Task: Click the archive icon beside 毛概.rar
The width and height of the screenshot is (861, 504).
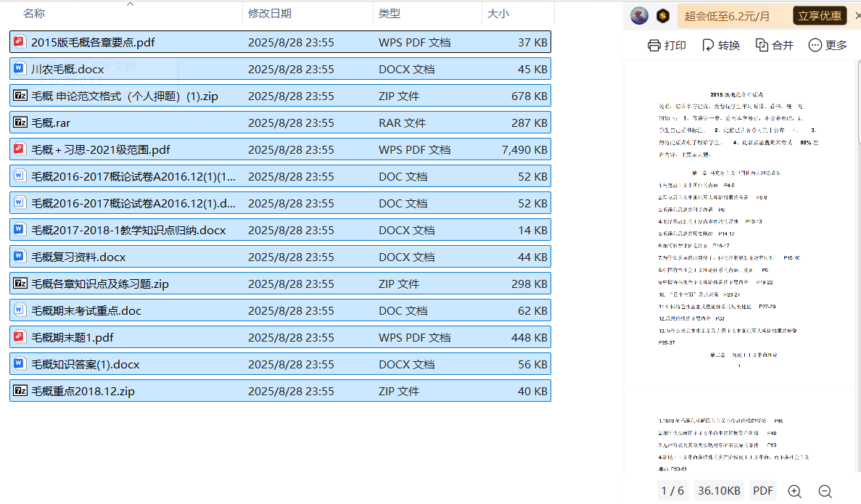Action: pyautogui.click(x=20, y=123)
